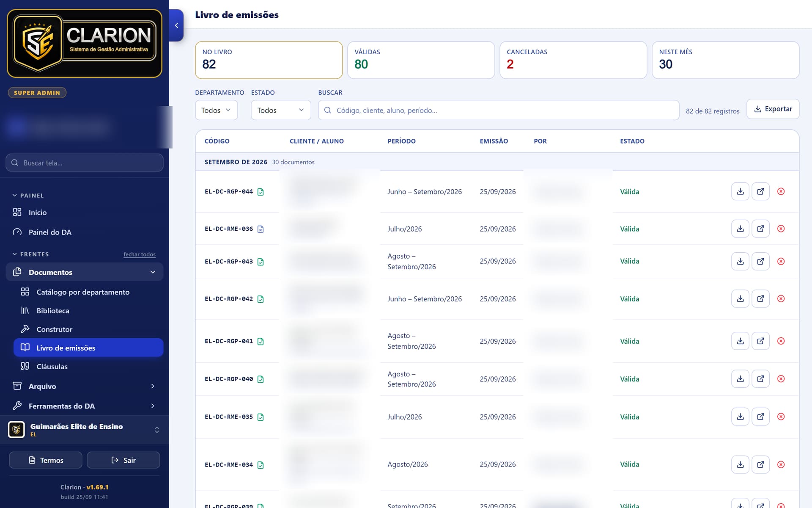This screenshot has height=508, width=812.
Task: Select the Neste mês summary card
Action: point(725,60)
